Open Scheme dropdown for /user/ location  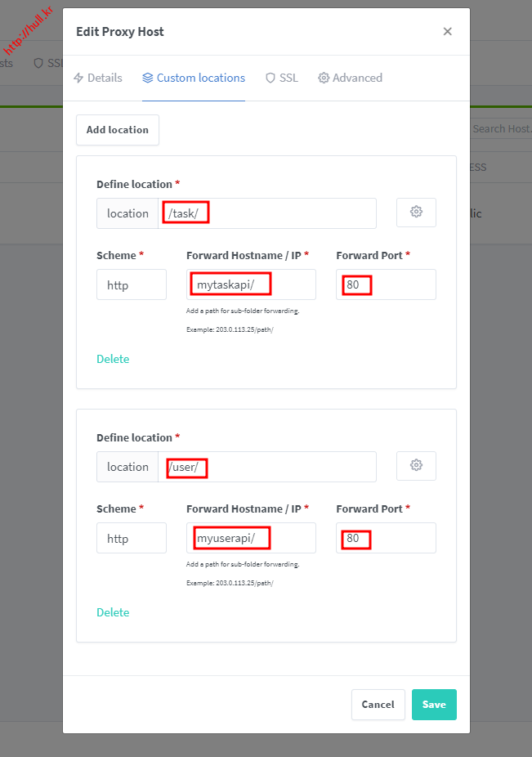pos(132,539)
